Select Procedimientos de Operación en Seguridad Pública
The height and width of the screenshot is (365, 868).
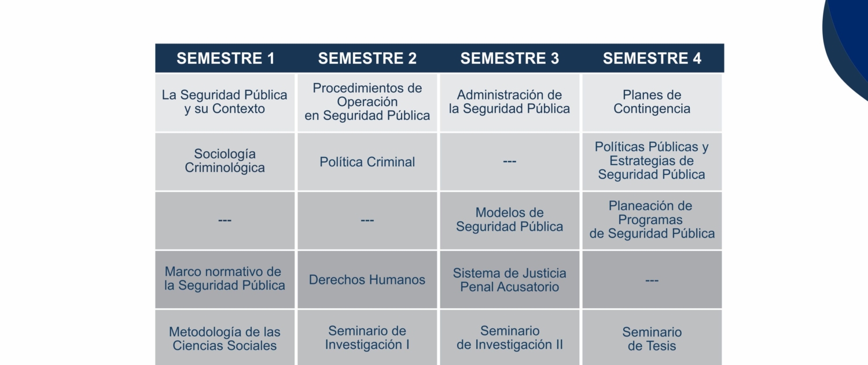coord(367,103)
